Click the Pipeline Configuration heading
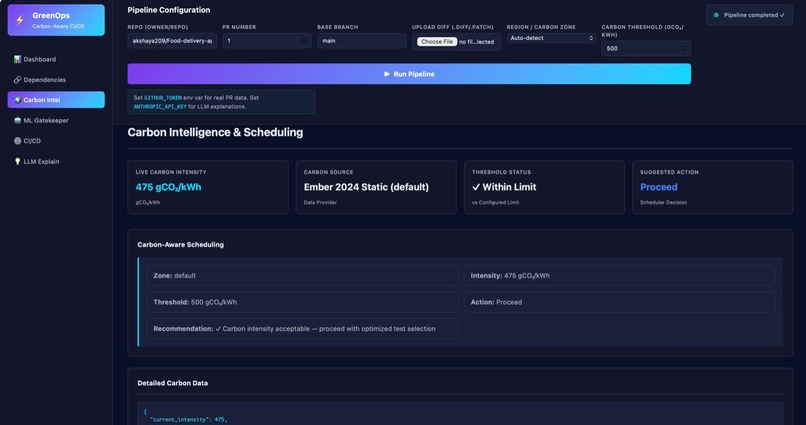Screen dimensions: 806x425 169,10
